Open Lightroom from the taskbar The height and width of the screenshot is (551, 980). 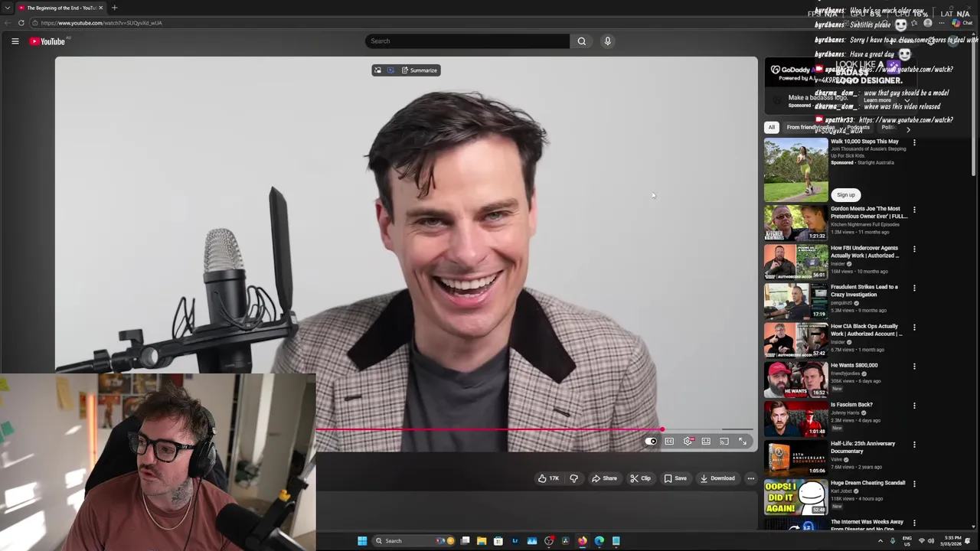515,541
